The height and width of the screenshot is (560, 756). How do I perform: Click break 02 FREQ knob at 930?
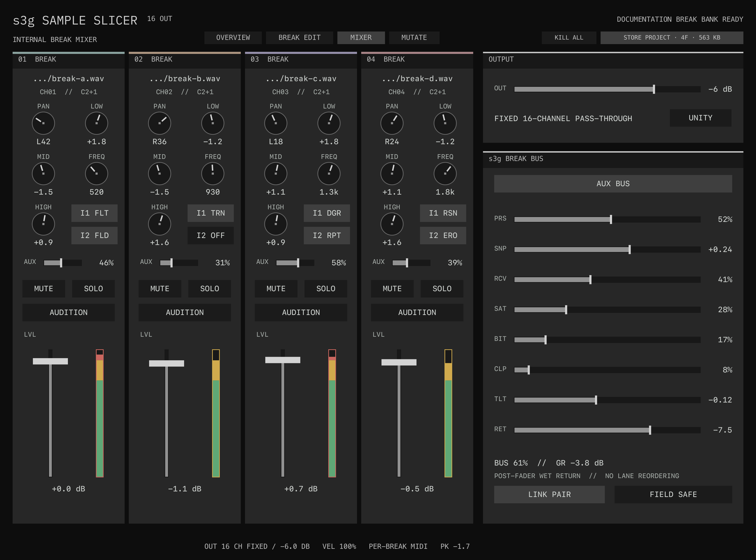pyautogui.click(x=213, y=174)
